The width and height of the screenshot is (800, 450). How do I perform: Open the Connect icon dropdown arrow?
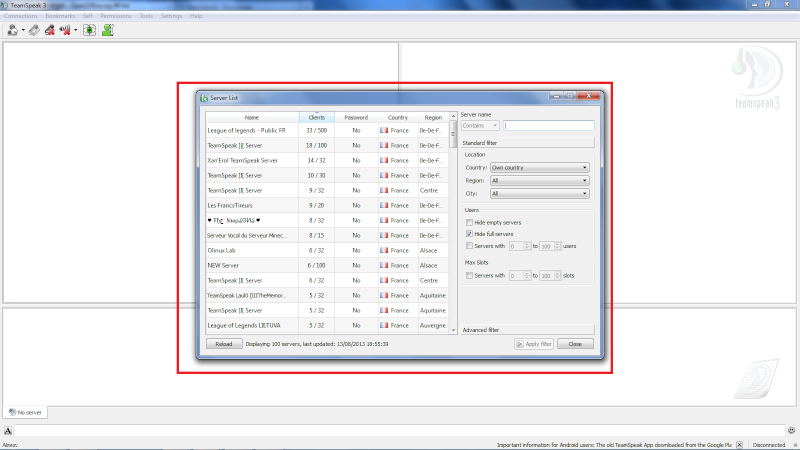click(x=23, y=31)
